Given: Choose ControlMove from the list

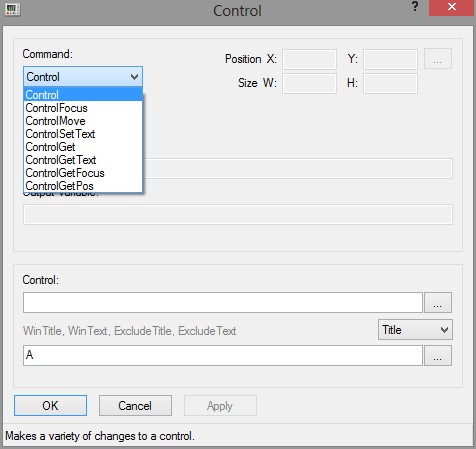Looking at the screenshot, I should coord(83,121).
